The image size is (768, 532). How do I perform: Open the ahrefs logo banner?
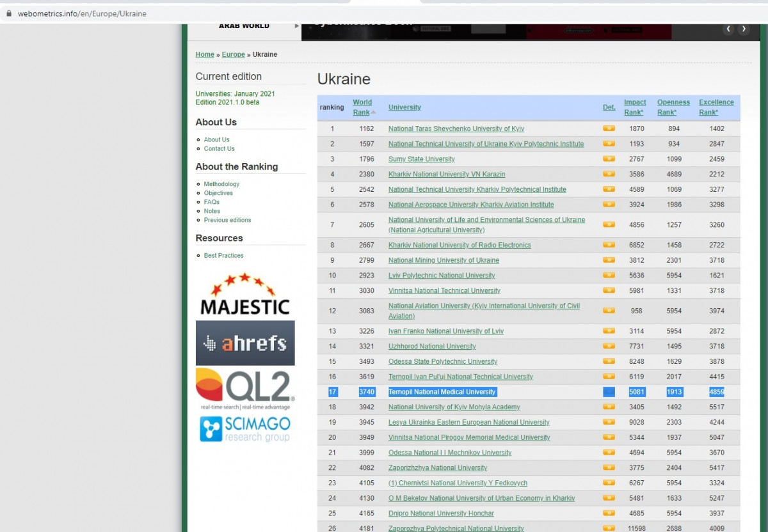coord(245,343)
